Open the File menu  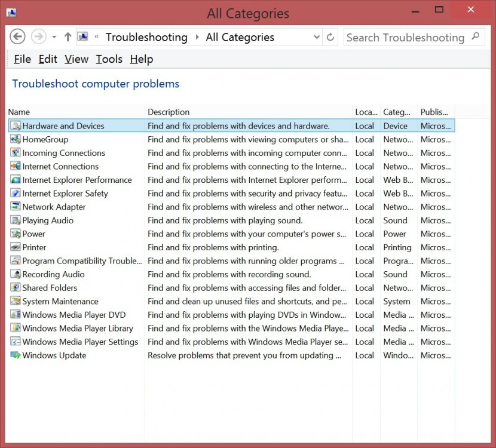point(23,59)
